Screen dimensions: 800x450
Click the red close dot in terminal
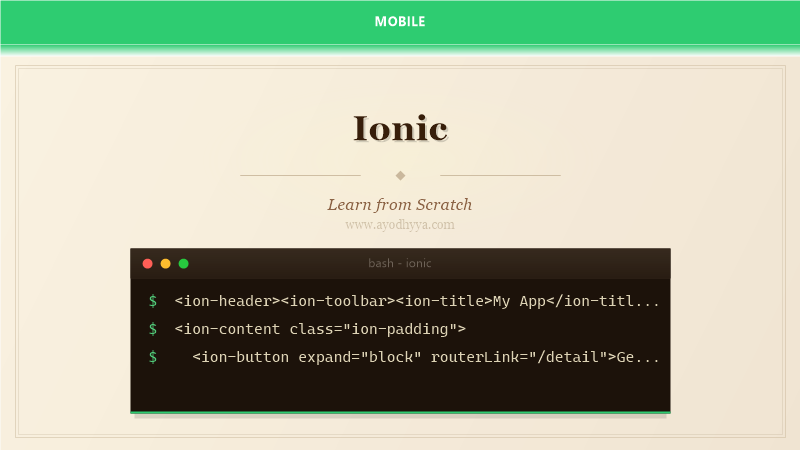click(147, 263)
